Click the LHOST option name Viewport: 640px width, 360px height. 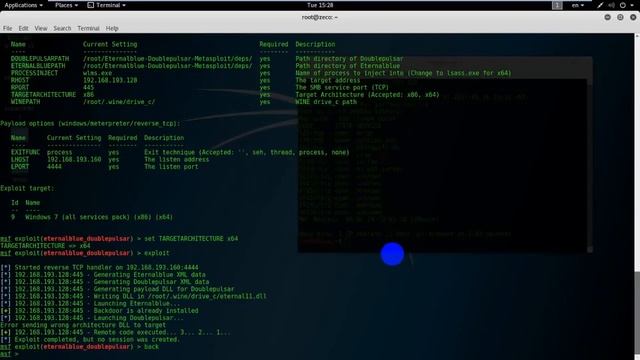(x=20, y=160)
